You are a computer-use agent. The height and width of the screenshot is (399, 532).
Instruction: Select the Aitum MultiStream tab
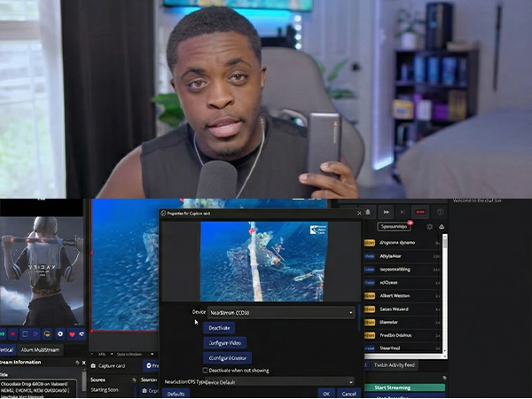(40, 349)
